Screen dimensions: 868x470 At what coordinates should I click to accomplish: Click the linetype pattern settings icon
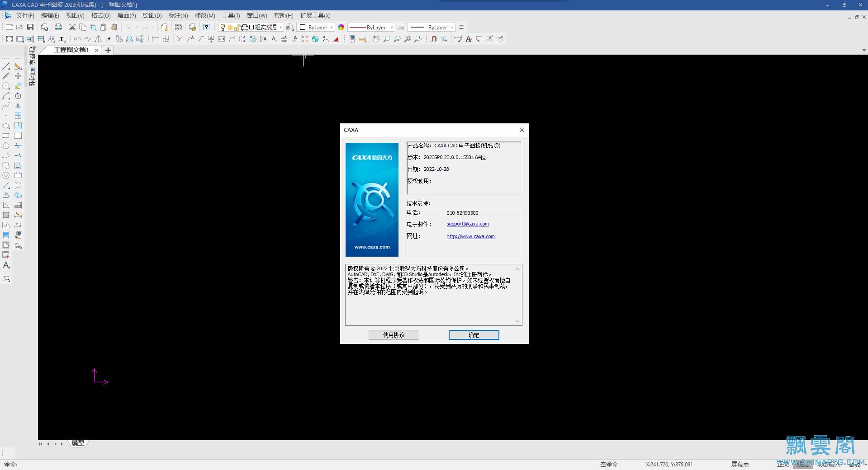[x=401, y=27]
